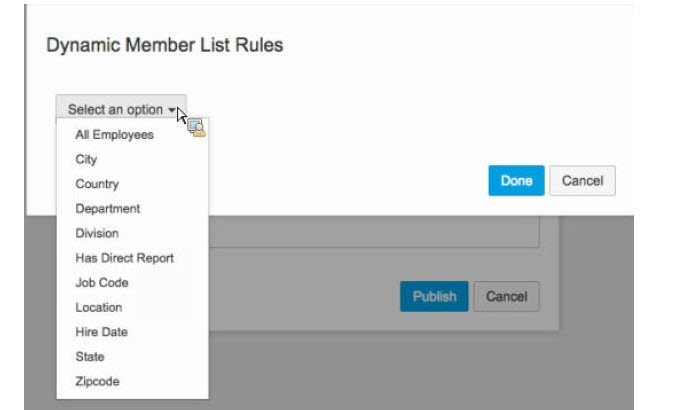The image size is (689, 410).
Task: Choose State in the options list
Action: pyautogui.click(x=90, y=356)
